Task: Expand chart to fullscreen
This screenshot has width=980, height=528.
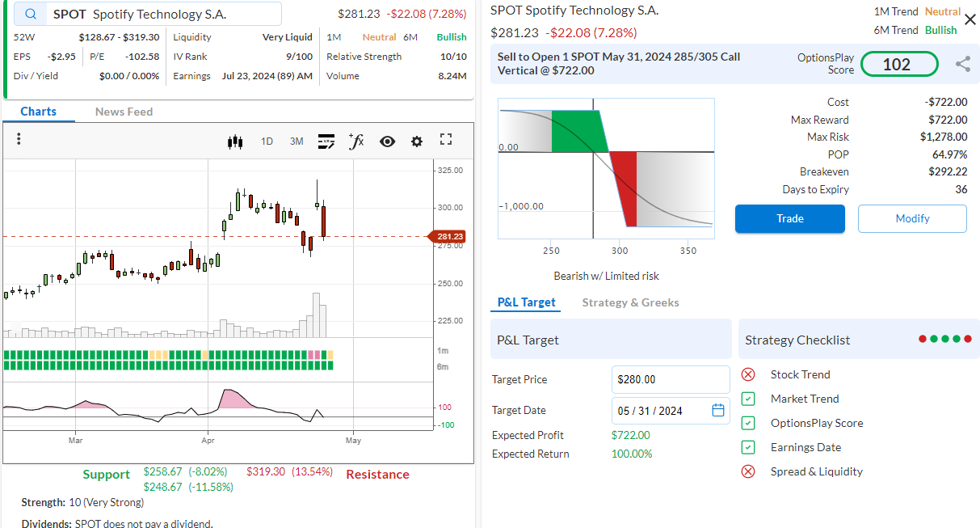Action: coord(446,140)
